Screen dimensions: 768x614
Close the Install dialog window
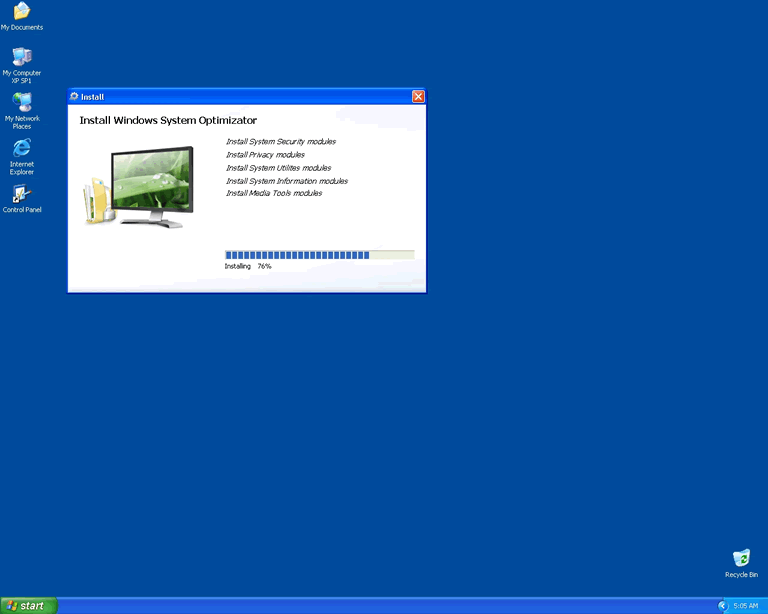pyautogui.click(x=418, y=97)
